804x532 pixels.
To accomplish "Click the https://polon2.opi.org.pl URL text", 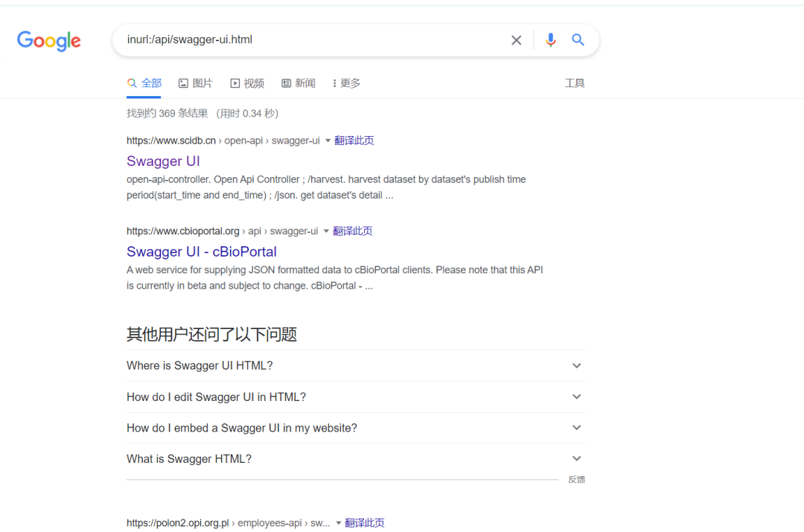I will click(x=177, y=523).
